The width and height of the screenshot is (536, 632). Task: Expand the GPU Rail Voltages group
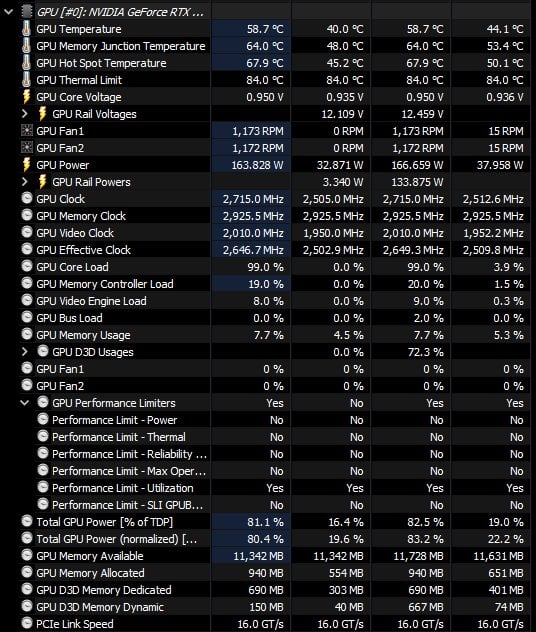(x=25, y=114)
